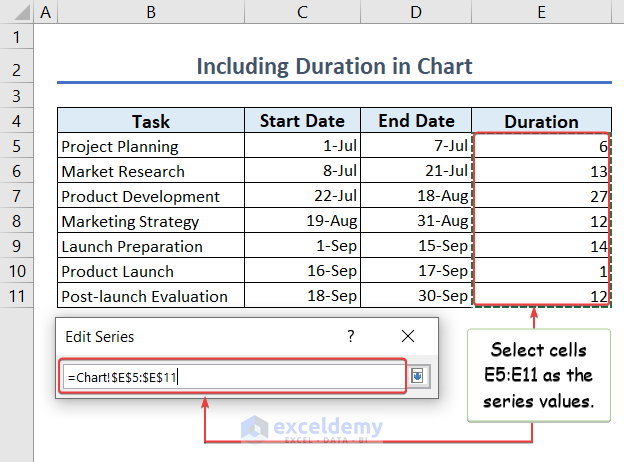
Task: Select column D header
Action: pyautogui.click(x=416, y=13)
